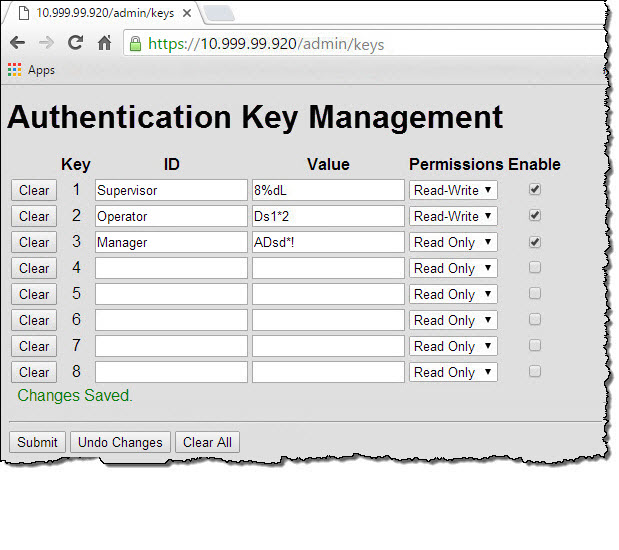Screen dimensions: 619x550
Task: Click the Permissions column header
Action: click(456, 165)
